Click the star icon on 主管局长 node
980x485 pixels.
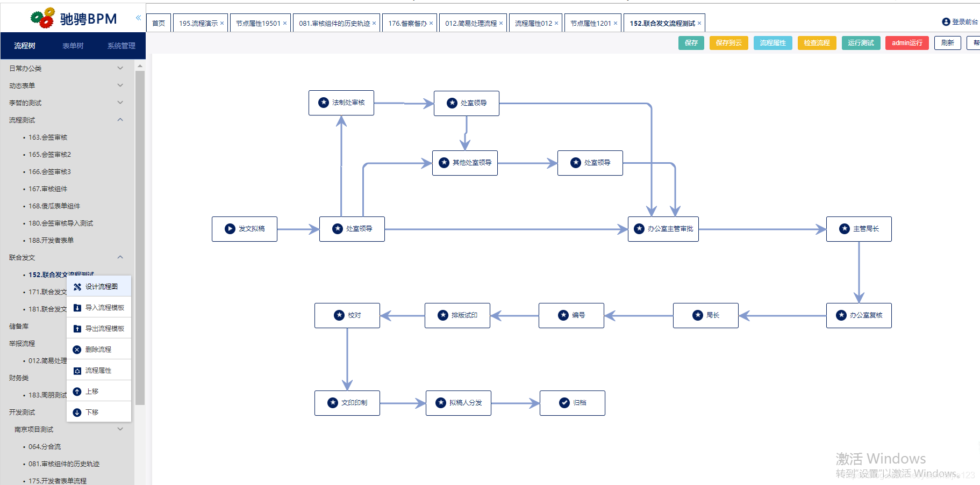tap(845, 229)
